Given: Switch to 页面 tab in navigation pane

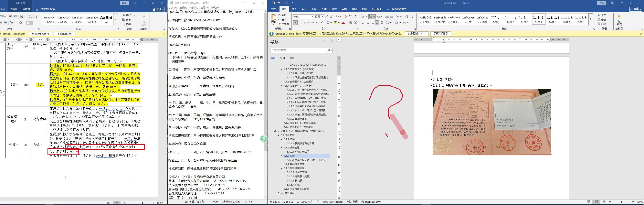Looking at the screenshot, I should click(x=282, y=58).
